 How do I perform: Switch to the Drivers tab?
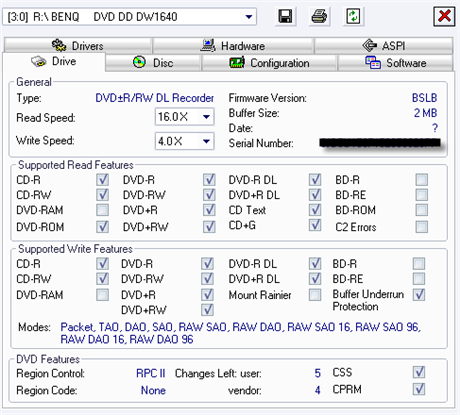pyautogui.click(x=78, y=45)
